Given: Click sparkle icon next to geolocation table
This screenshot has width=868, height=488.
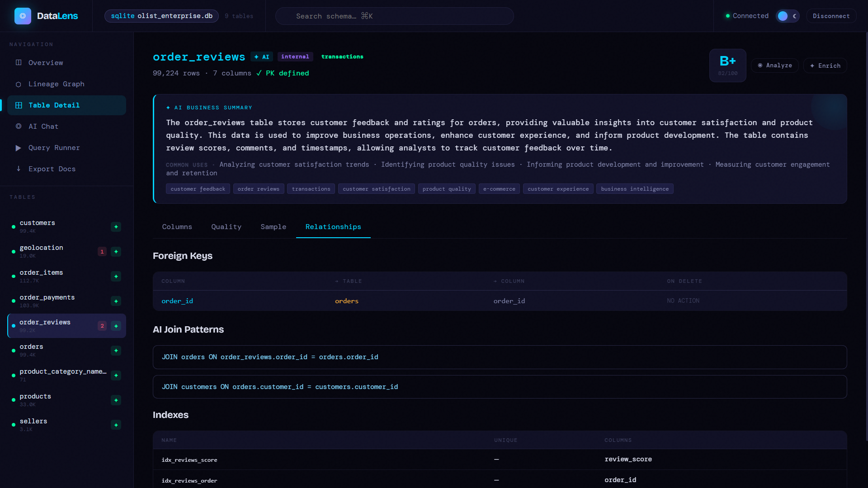Looking at the screenshot, I should click(x=116, y=252).
